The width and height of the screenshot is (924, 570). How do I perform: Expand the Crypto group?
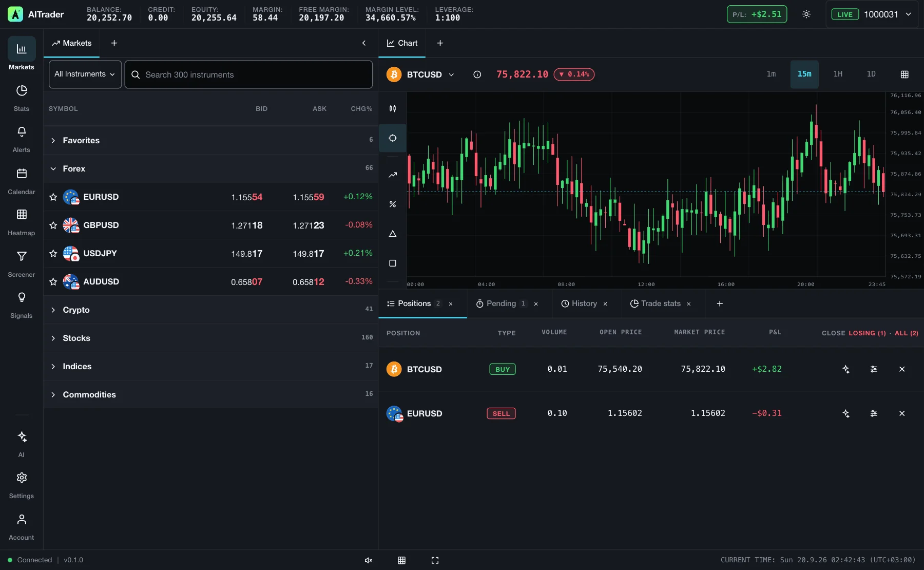tap(210, 310)
